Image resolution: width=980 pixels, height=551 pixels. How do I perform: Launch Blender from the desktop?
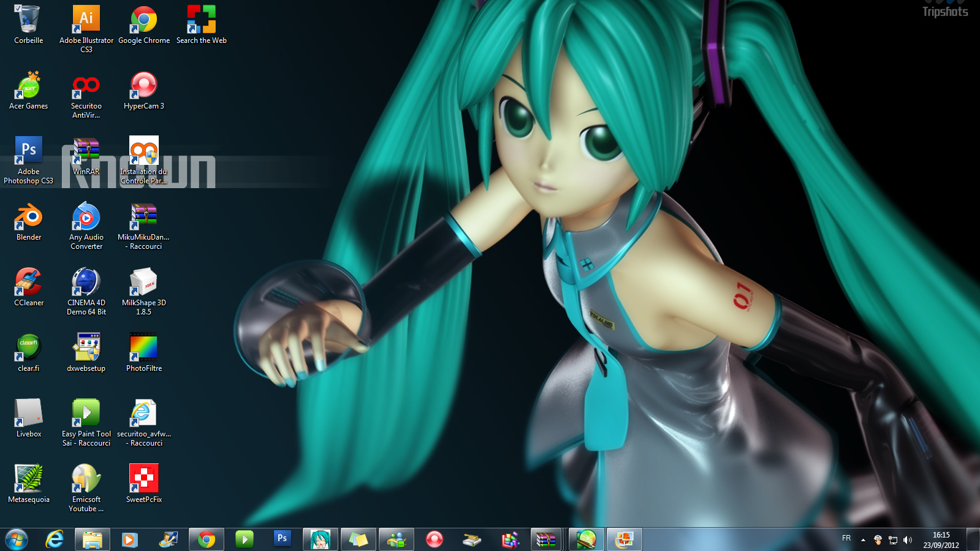28,222
